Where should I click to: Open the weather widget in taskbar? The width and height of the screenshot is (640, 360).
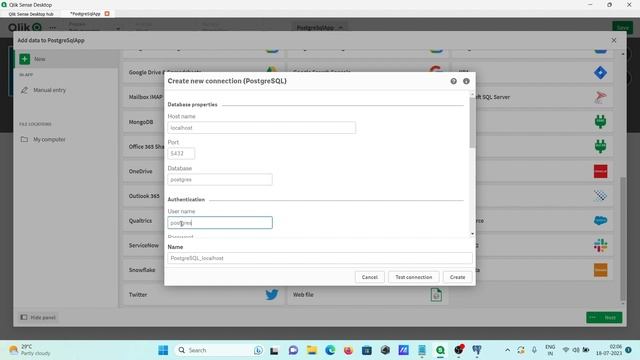pos(30,350)
